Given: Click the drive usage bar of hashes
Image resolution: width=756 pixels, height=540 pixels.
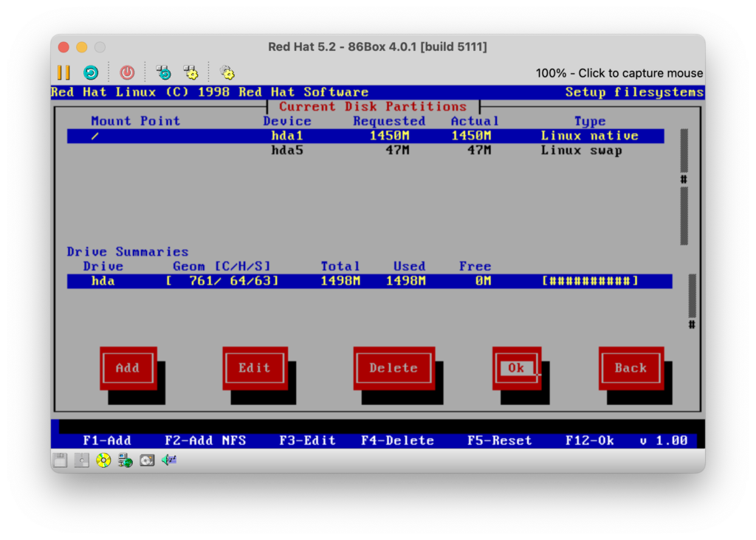Looking at the screenshot, I should coord(590,281).
